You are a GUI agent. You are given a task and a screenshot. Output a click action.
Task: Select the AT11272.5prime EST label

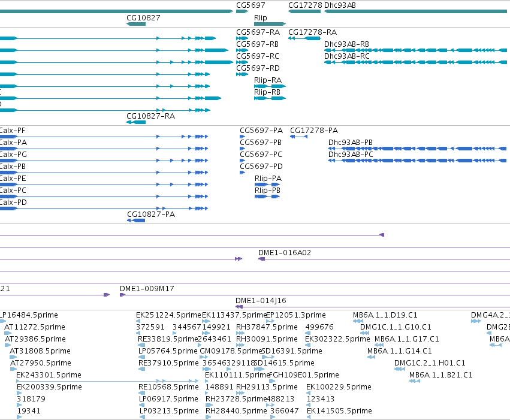[x=35, y=327]
